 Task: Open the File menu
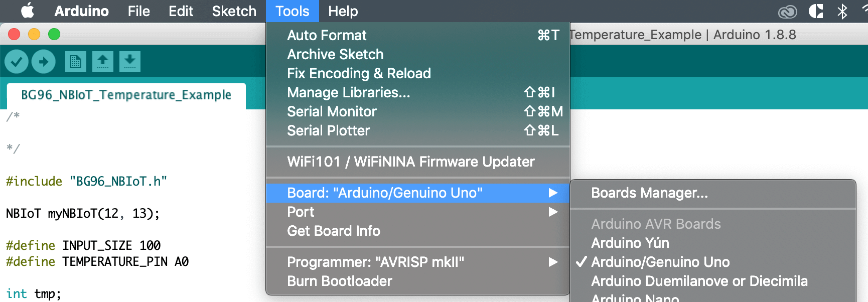138,11
